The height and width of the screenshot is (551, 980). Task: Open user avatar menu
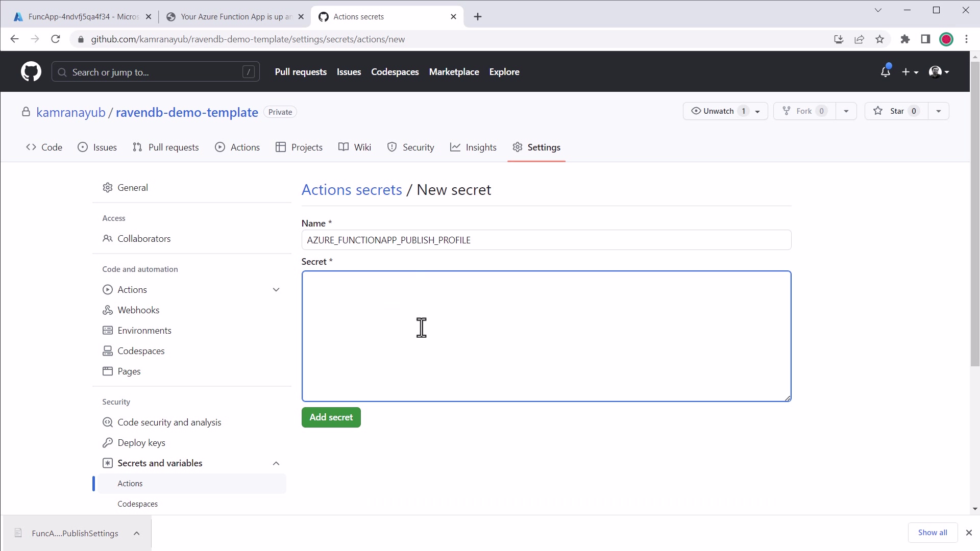(x=939, y=72)
